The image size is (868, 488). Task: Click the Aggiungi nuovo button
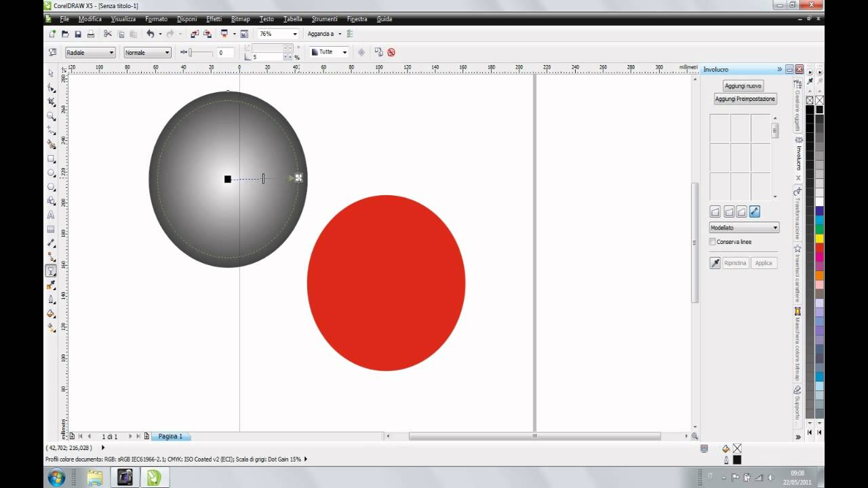[744, 86]
